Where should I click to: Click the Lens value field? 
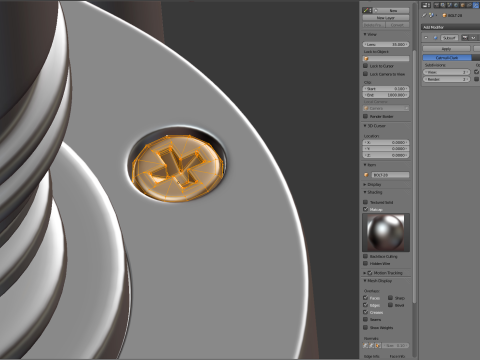click(386, 44)
